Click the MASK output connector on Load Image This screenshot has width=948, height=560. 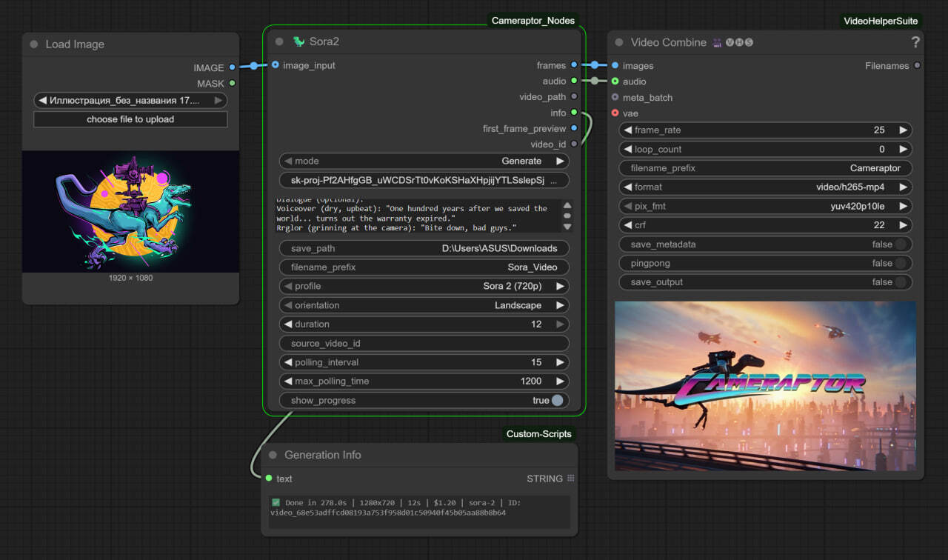[x=232, y=84]
